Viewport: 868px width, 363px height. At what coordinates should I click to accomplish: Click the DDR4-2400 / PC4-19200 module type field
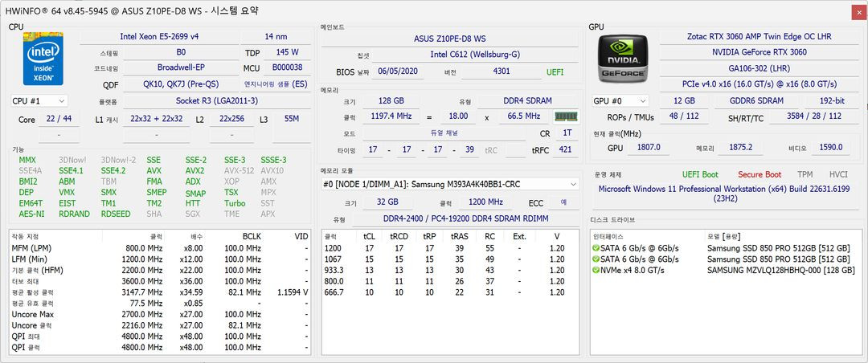465,218
